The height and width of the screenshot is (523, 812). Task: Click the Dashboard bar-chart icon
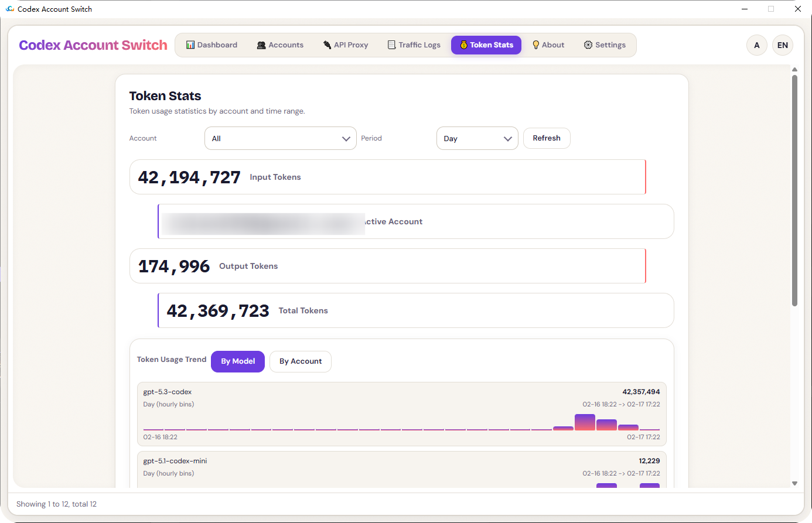pyautogui.click(x=190, y=45)
